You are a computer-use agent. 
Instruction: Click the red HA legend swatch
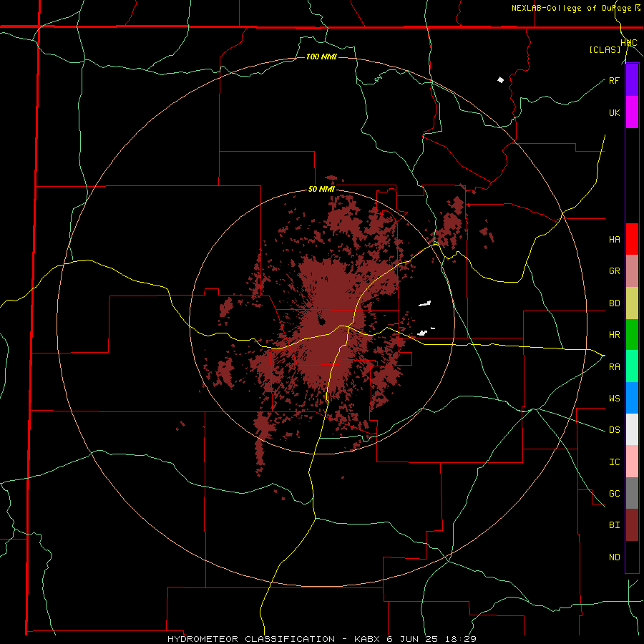[632, 239]
